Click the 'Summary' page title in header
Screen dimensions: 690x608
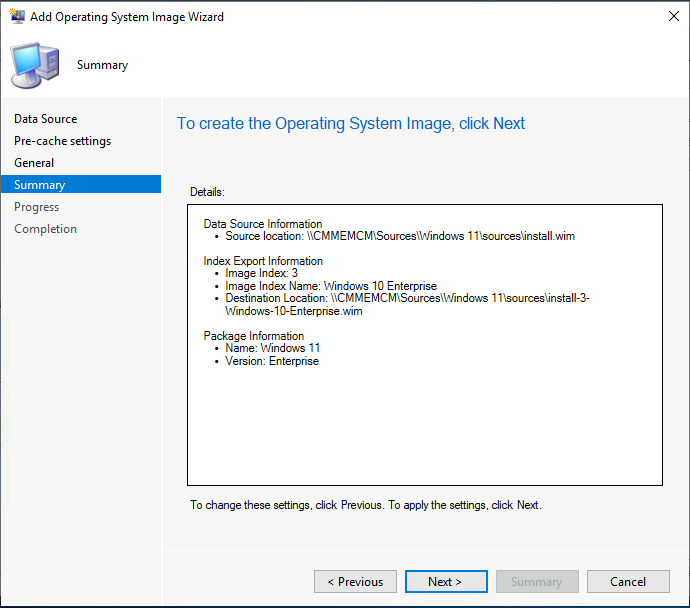102,65
